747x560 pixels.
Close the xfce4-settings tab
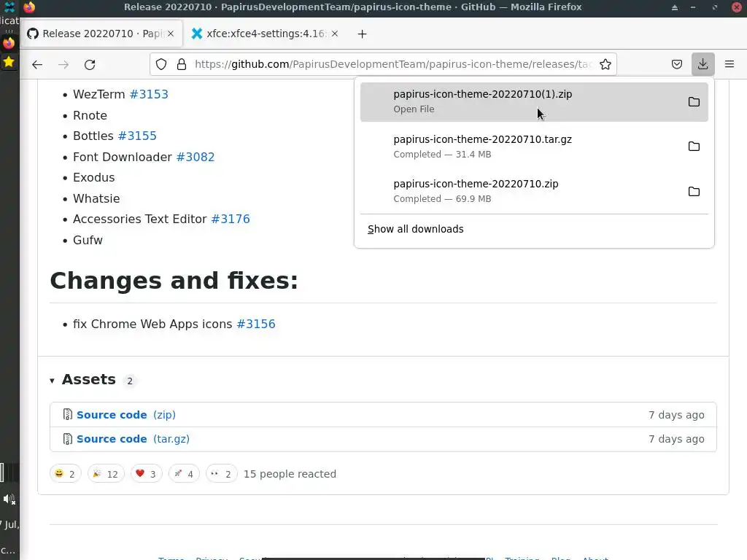click(x=335, y=34)
